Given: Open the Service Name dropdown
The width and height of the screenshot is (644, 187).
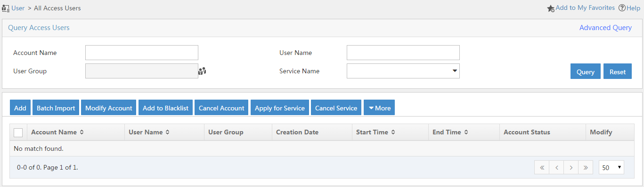Looking at the screenshot, I should point(403,71).
